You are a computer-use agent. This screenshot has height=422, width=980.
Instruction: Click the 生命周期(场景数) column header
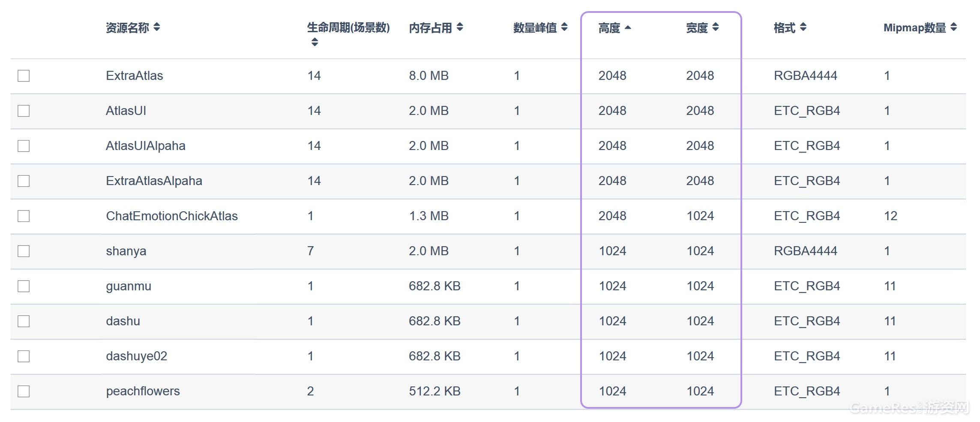(x=348, y=28)
